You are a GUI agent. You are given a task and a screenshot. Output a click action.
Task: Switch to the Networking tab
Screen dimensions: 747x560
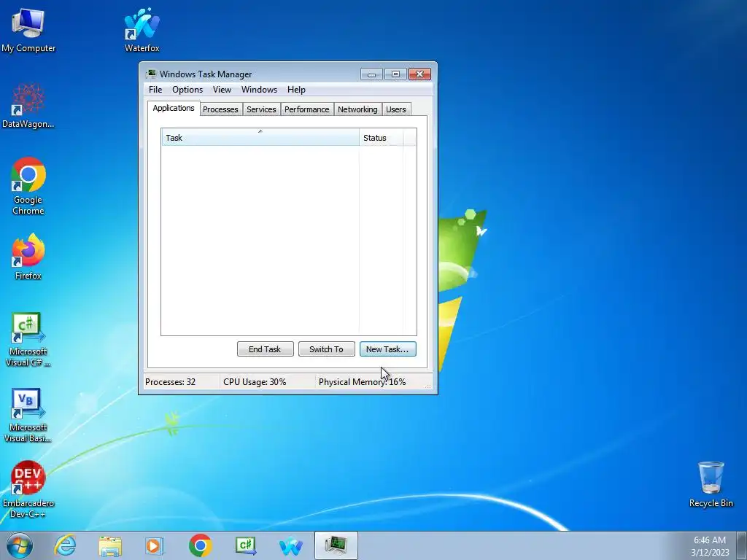tap(357, 109)
